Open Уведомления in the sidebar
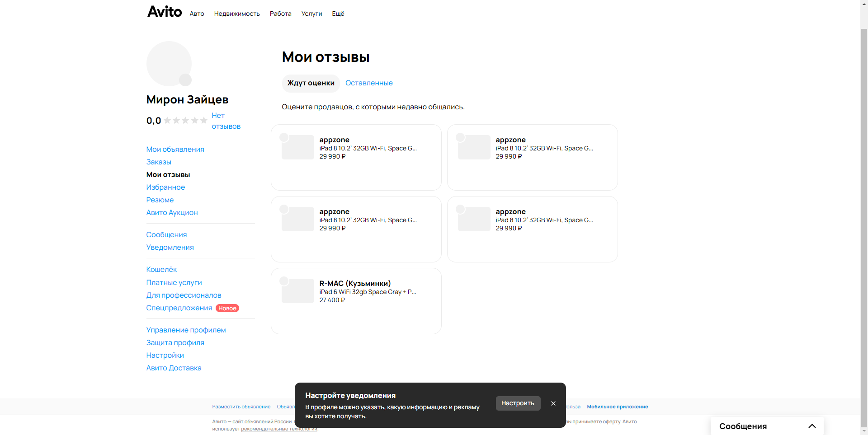This screenshot has width=868, height=435. [170, 248]
